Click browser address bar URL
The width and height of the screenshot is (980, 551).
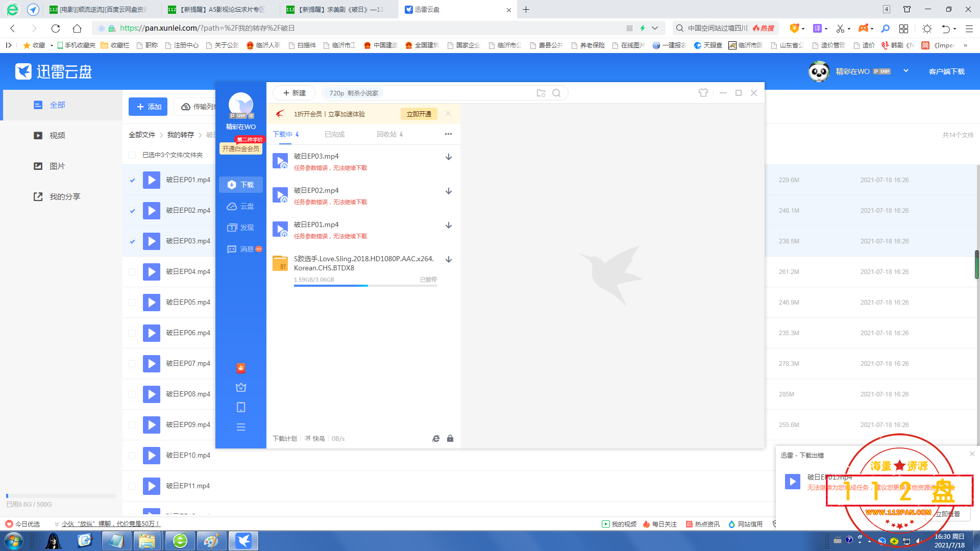coord(207,28)
